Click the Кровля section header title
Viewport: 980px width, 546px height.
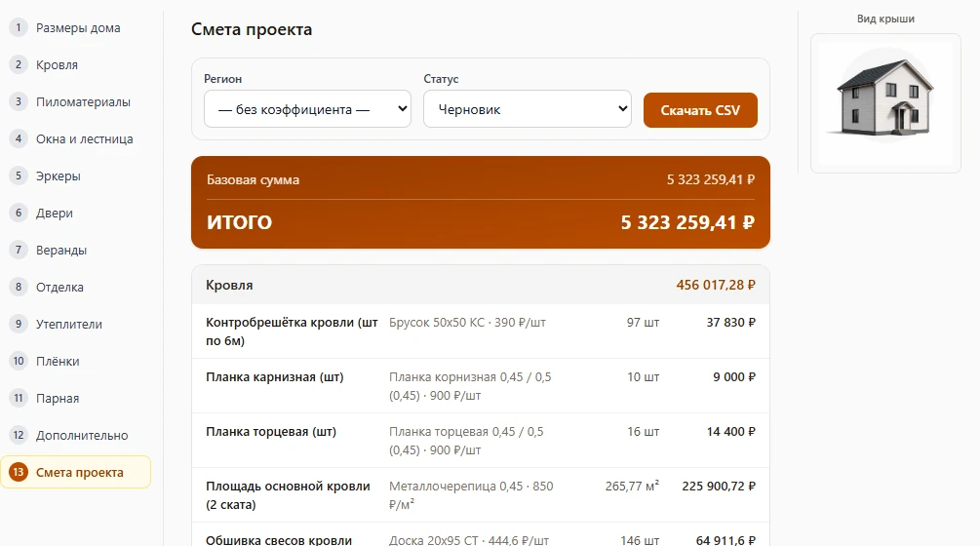[x=229, y=285]
